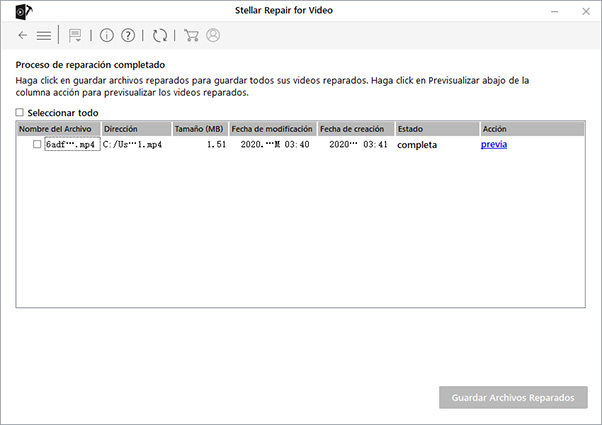The width and height of the screenshot is (602, 425).
Task: Open the user account icon
Action: (213, 35)
